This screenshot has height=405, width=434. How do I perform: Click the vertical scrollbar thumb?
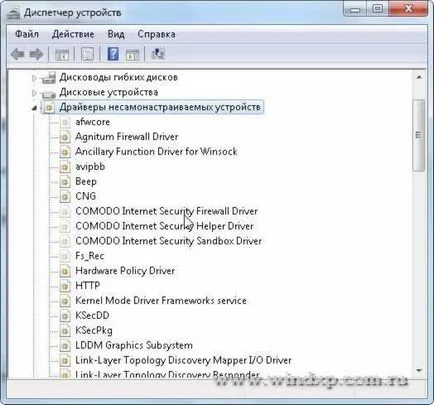tap(419, 135)
